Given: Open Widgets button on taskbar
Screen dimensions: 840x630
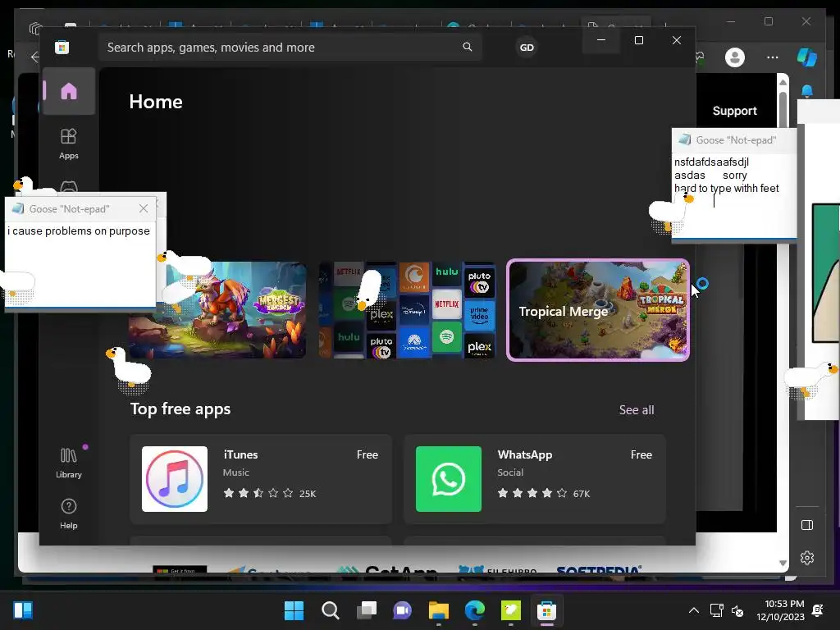Looking at the screenshot, I should point(22,610).
